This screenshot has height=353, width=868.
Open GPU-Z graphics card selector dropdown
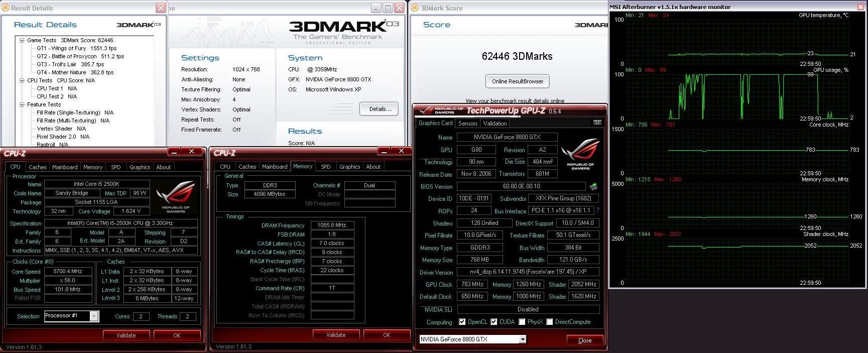pos(522,339)
